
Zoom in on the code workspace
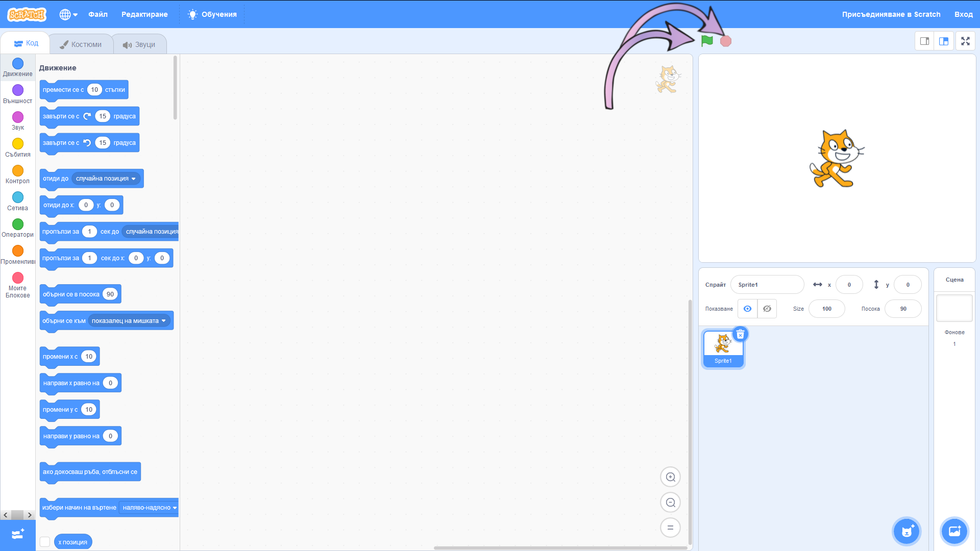(670, 477)
